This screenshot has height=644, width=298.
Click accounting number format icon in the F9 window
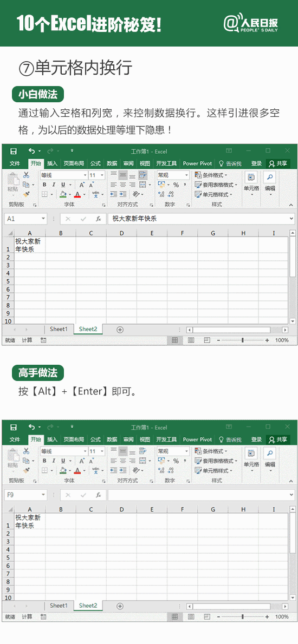161,461
